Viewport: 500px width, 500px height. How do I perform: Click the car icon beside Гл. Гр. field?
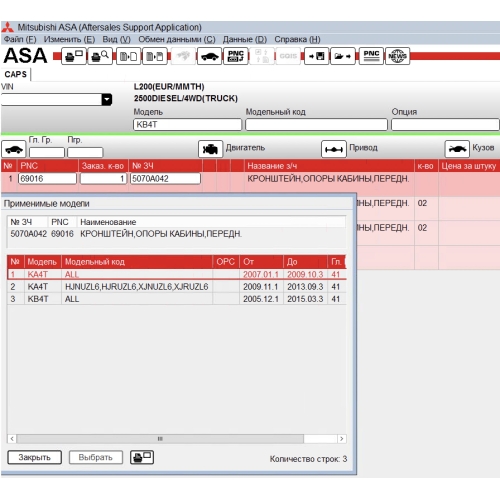coord(14,149)
